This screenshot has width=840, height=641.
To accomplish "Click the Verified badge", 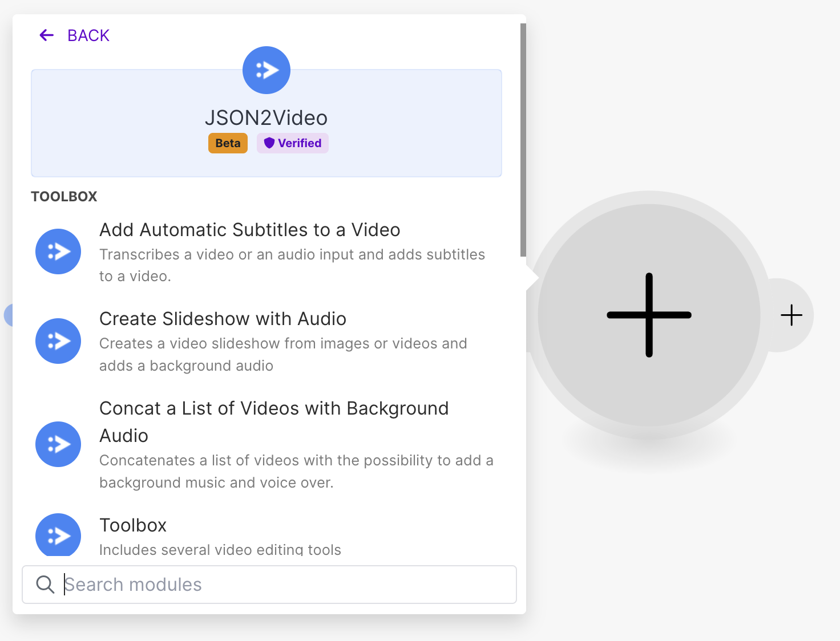I will 293,143.
